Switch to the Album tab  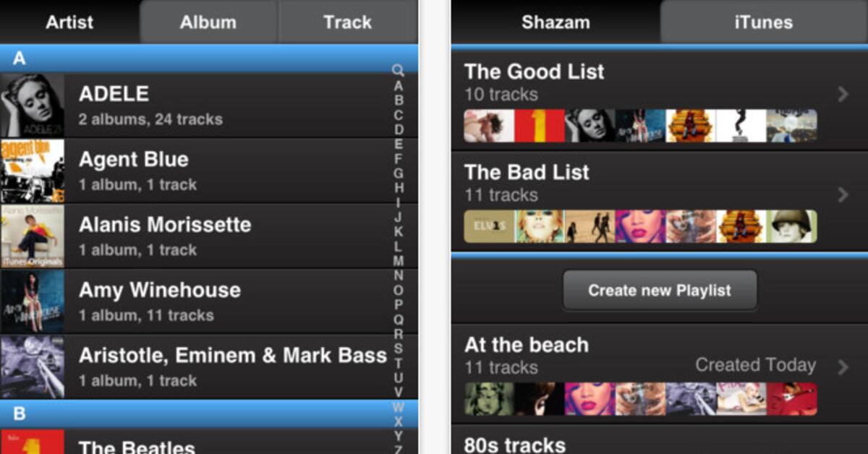click(208, 22)
